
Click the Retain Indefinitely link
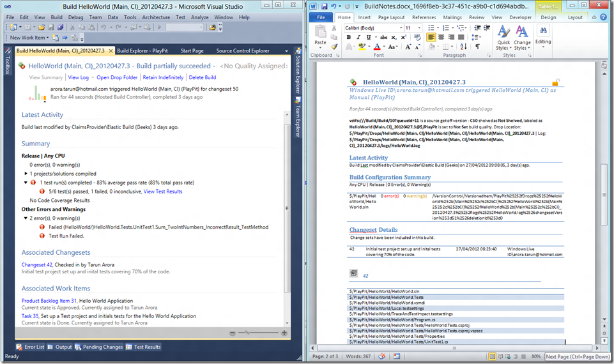click(x=163, y=77)
